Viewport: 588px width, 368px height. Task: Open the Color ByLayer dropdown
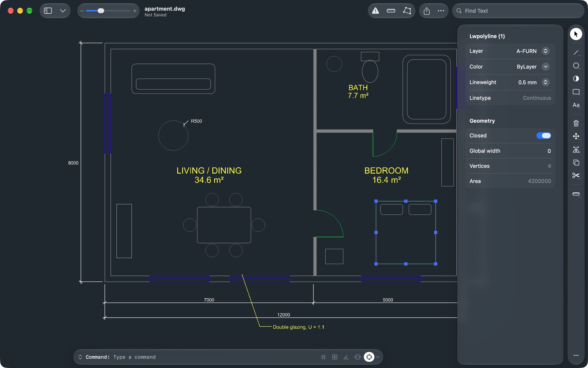click(x=546, y=67)
